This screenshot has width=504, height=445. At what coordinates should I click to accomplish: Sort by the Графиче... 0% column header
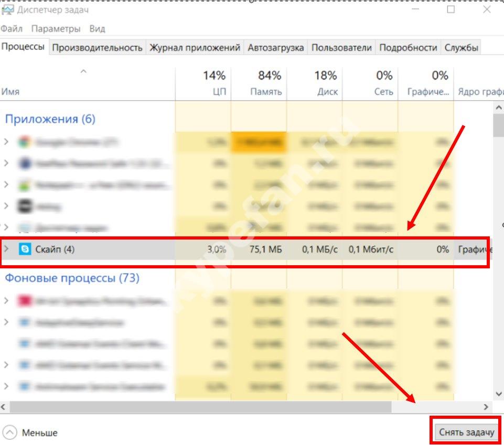coord(425,84)
